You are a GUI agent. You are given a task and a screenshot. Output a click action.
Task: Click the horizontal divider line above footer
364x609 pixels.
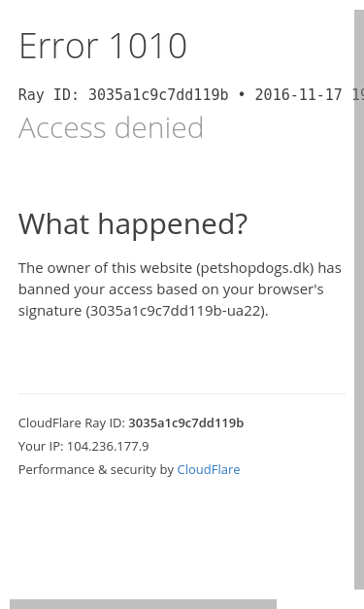point(182,393)
